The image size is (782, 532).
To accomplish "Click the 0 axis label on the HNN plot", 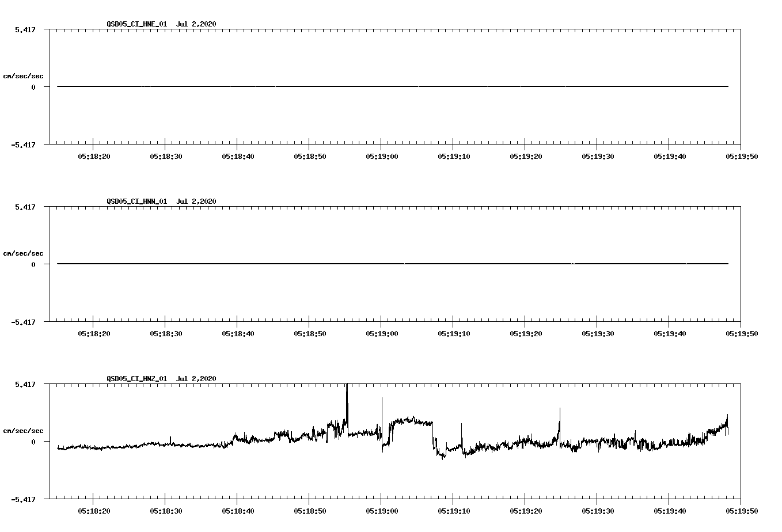I will pyautogui.click(x=33, y=264).
